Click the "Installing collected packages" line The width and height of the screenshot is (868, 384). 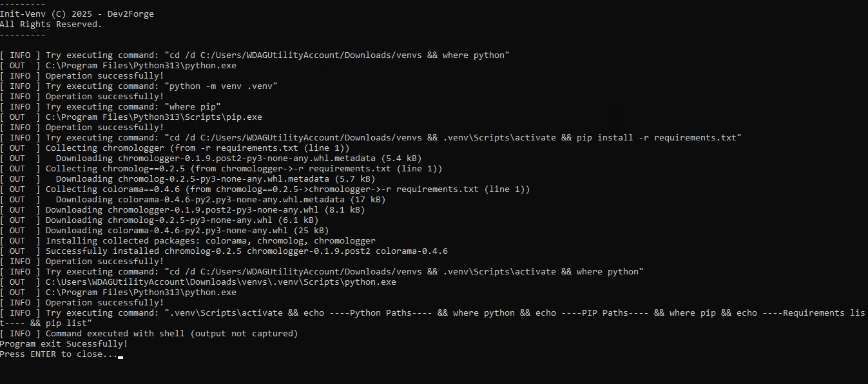(x=210, y=241)
